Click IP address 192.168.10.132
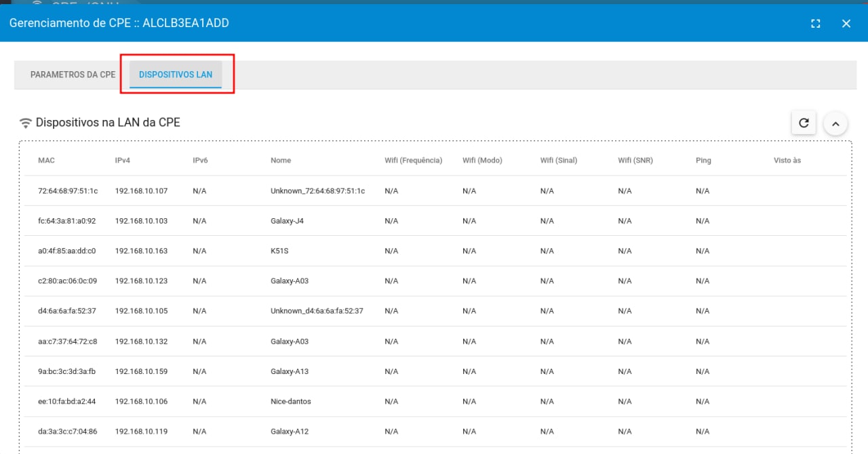868x454 pixels. tap(142, 342)
